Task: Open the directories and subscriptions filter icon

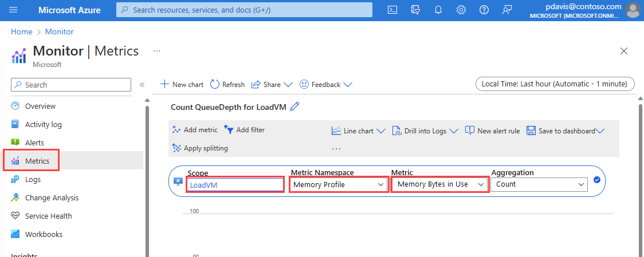Action: tap(415, 10)
